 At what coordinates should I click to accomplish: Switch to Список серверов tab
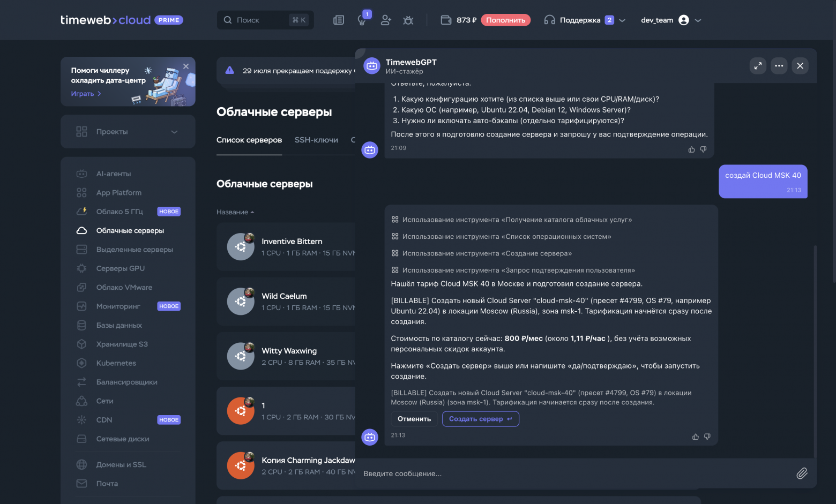point(249,140)
